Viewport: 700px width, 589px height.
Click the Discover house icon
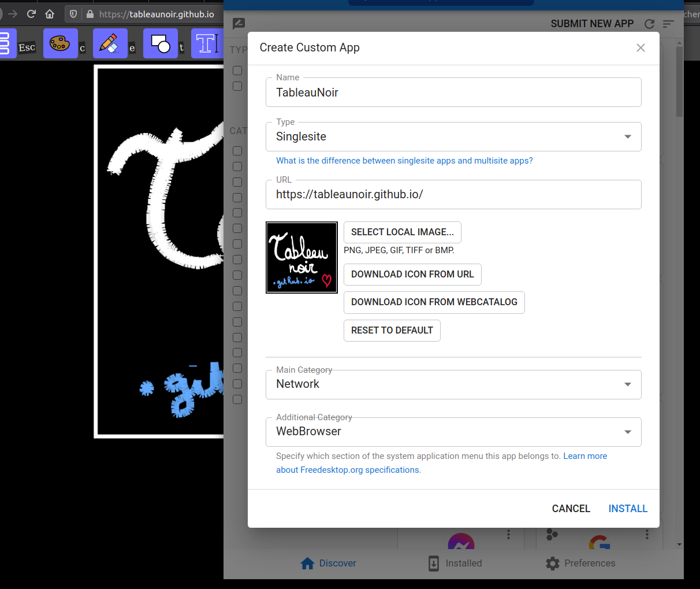click(x=308, y=564)
